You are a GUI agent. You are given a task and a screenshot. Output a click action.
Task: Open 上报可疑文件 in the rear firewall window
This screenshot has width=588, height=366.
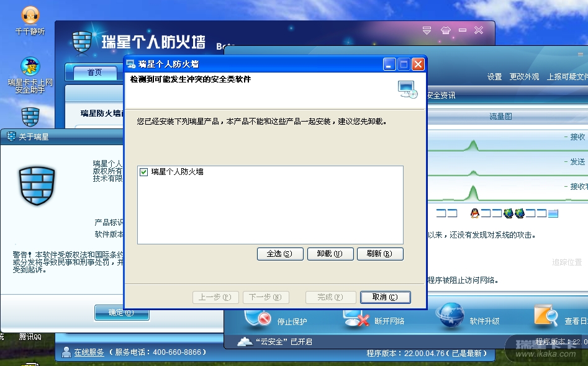[567, 77]
